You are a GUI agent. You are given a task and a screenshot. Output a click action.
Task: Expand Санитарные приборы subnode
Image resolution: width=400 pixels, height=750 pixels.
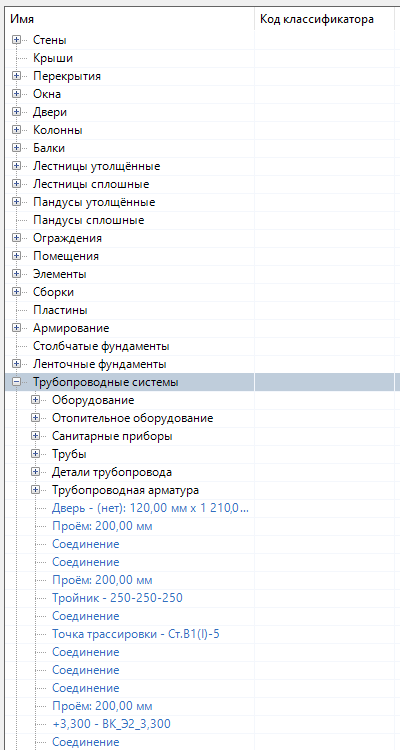[x=35, y=436]
